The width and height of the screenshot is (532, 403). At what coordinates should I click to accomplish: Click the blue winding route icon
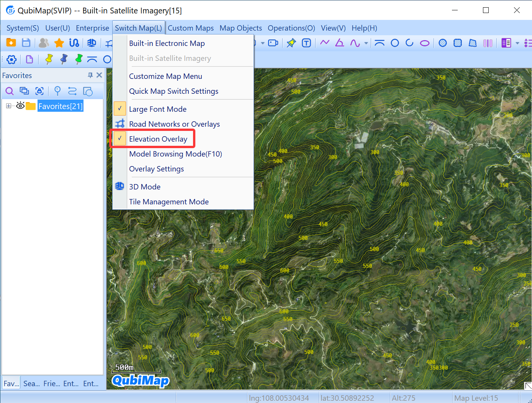coord(74,43)
